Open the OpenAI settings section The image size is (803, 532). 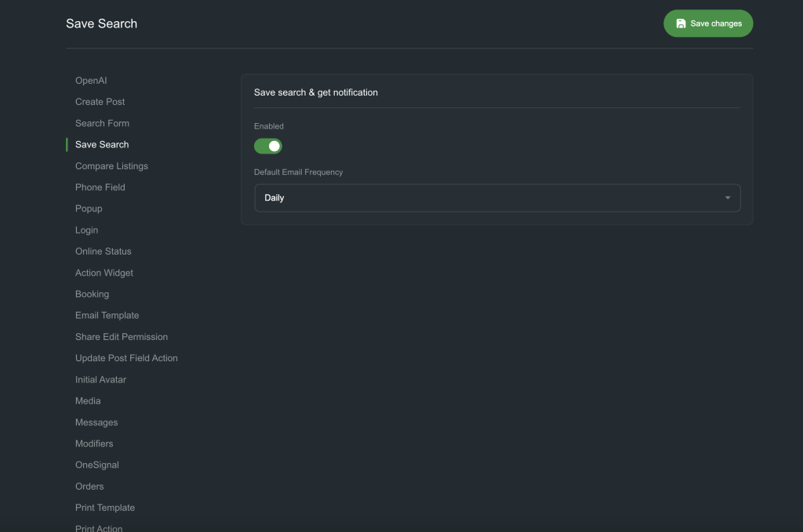[x=91, y=81]
